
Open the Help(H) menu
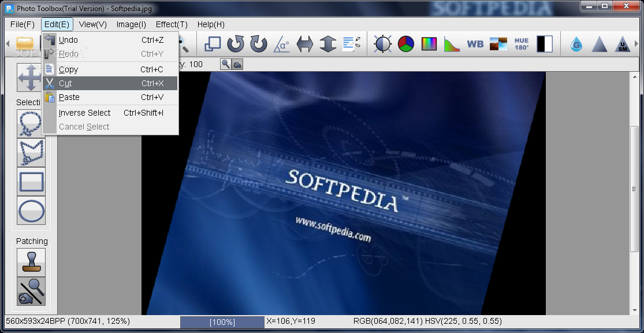[211, 24]
